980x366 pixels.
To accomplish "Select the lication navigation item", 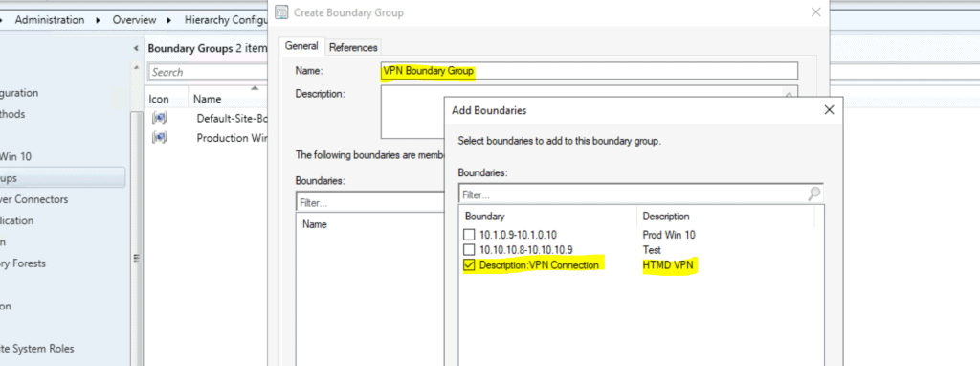I will click(17, 220).
